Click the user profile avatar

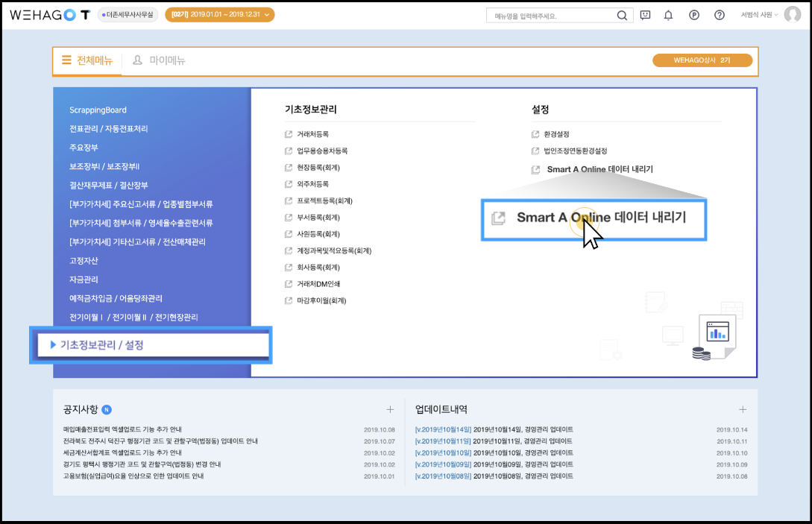pos(792,15)
